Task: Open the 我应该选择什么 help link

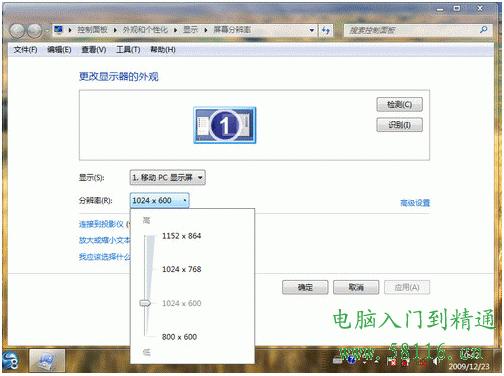Action: (104, 256)
